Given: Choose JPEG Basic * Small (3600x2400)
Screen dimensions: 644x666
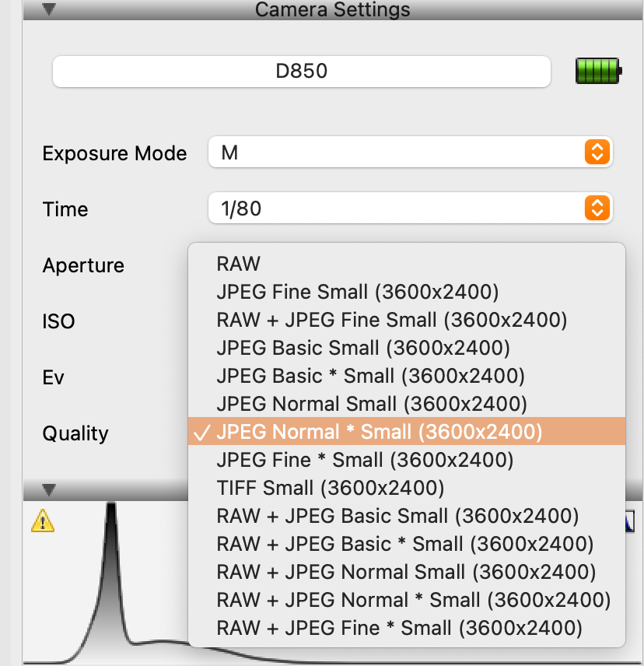Looking at the screenshot, I should [x=407, y=376].
